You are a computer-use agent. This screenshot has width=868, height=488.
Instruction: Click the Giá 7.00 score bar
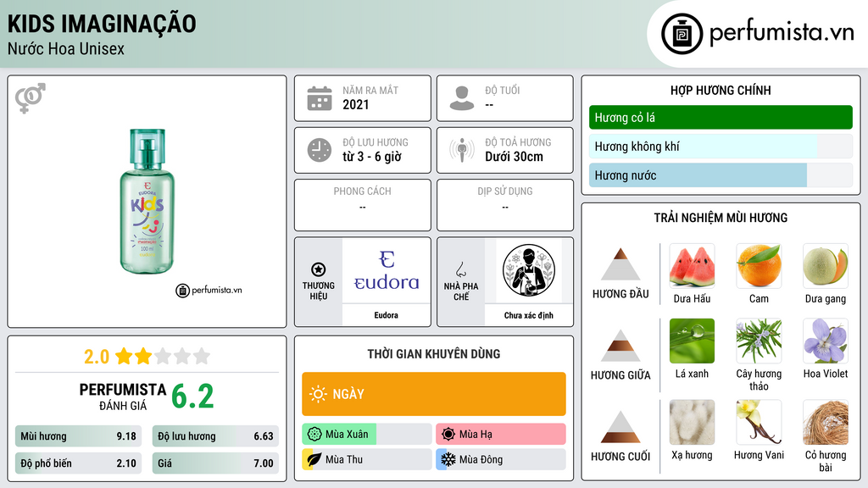click(x=215, y=463)
